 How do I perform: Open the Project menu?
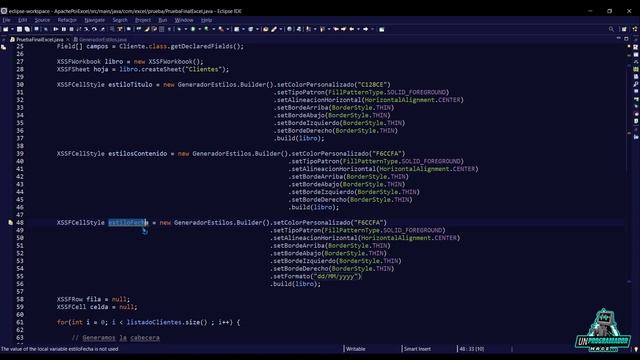tap(143, 20)
